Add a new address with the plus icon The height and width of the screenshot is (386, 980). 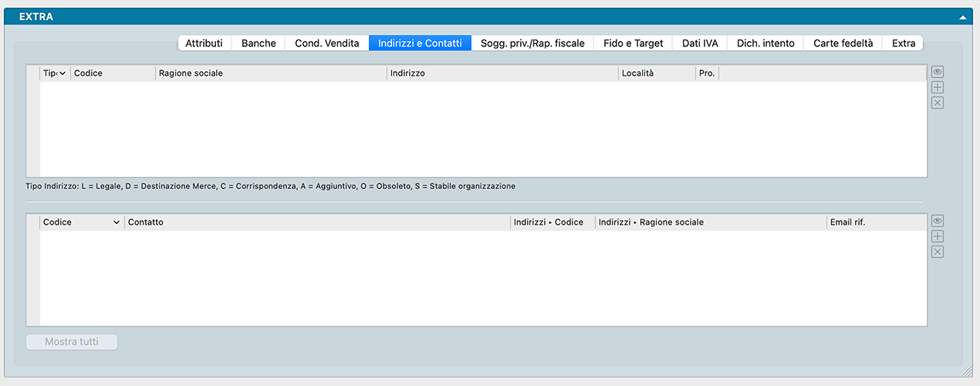click(938, 87)
